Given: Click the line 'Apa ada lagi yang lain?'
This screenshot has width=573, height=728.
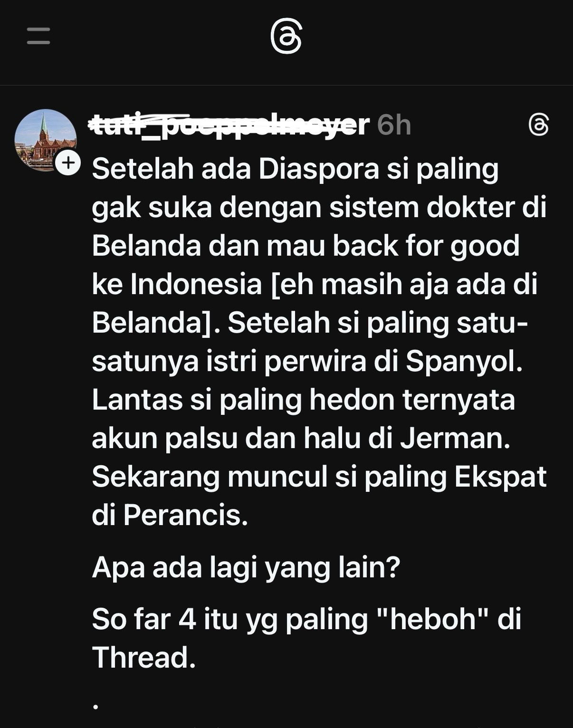Looking at the screenshot, I should pos(246,566).
